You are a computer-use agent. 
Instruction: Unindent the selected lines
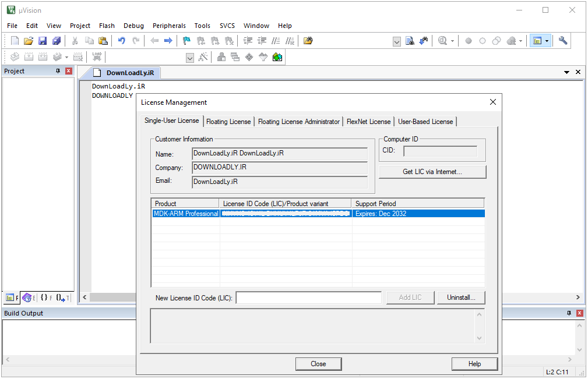pyautogui.click(x=262, y=41)
